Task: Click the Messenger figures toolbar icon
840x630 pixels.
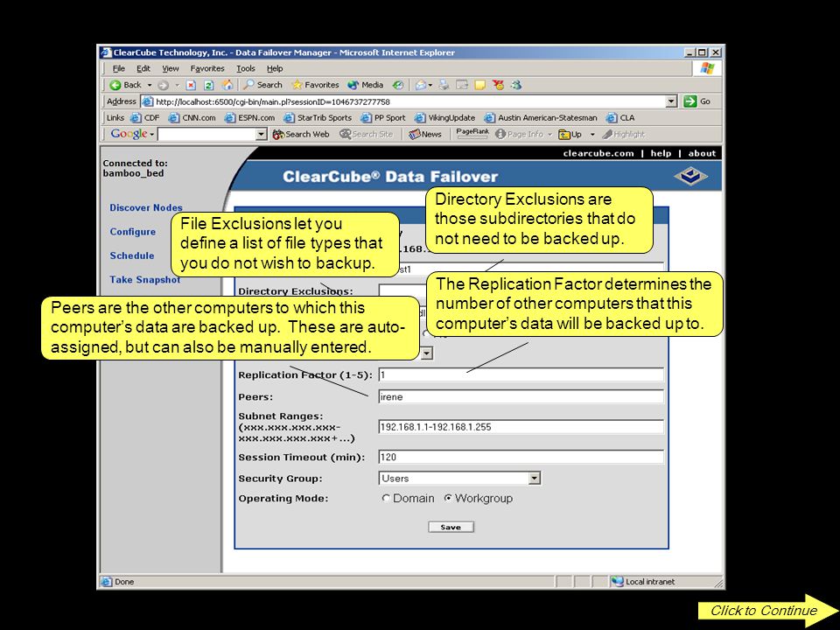Action: [x=516, y=85]
